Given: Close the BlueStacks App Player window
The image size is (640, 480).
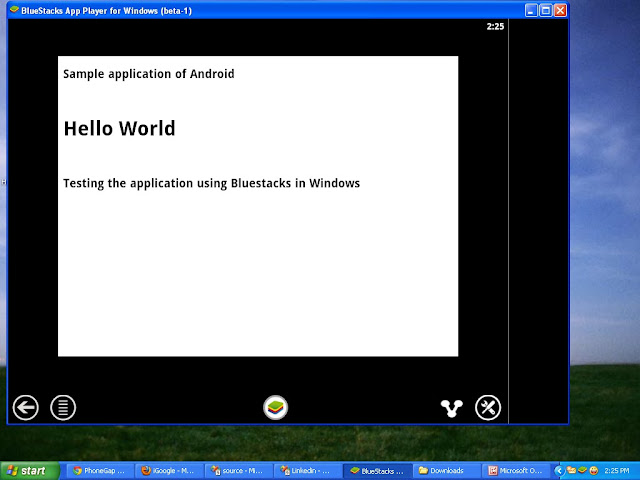Looking at the screenshot, I should tap(560, 10).
